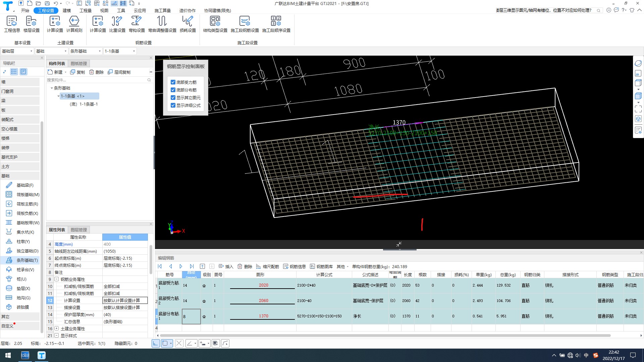644x362 pixels.
Task: Open 条形基础 component type dropdown
Action: click(86, 51)
